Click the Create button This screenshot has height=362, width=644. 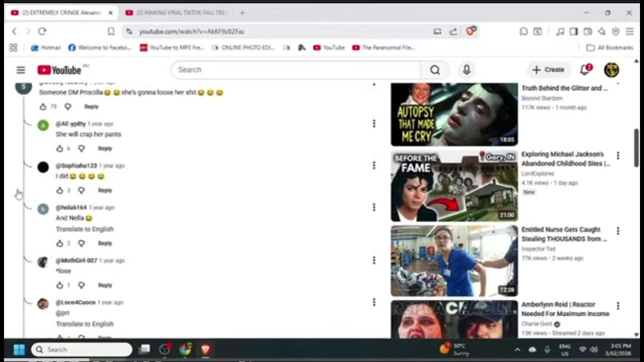[x=548, y=70]
